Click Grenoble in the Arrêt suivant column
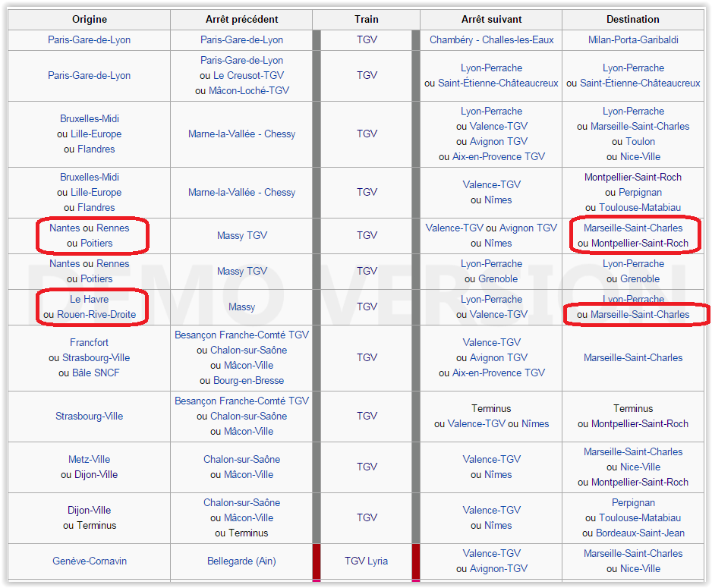Image resolution: width=712 pixels, height=588 pixels. [x=498, y=279]
